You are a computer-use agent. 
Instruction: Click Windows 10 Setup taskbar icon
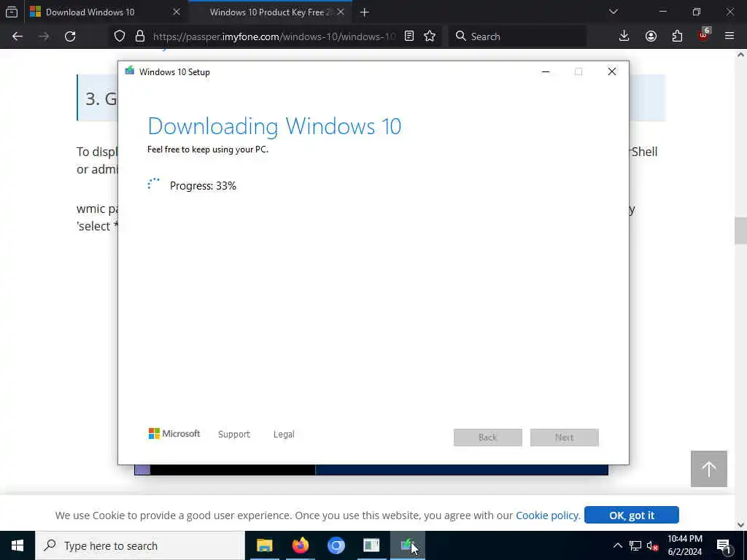[408, 545]
